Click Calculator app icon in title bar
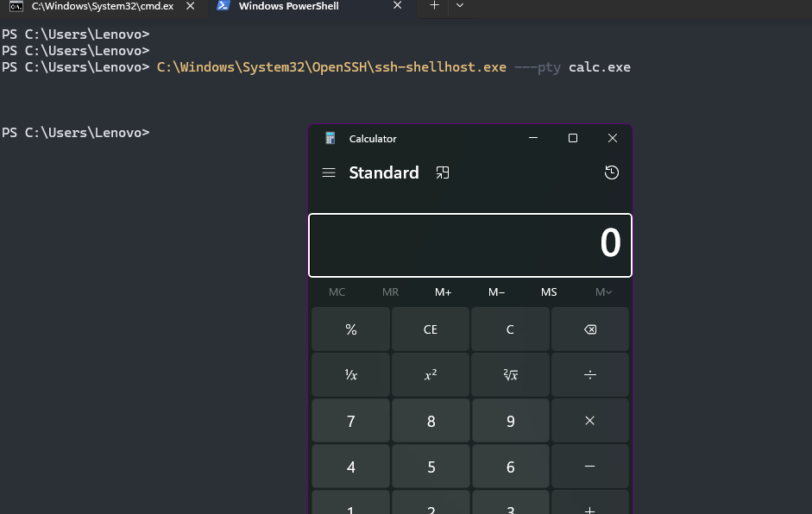The width and height of the screenshot is (812, 514). coord(330,138)
